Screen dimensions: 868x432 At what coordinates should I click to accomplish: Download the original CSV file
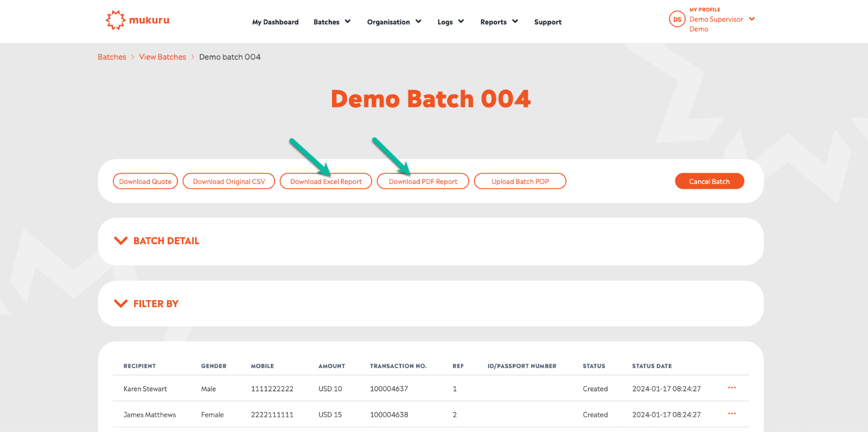(229, 181)
